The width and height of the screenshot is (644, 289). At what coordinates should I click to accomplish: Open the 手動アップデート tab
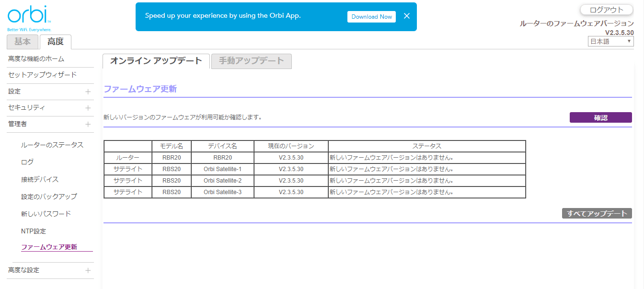point(251,61)
